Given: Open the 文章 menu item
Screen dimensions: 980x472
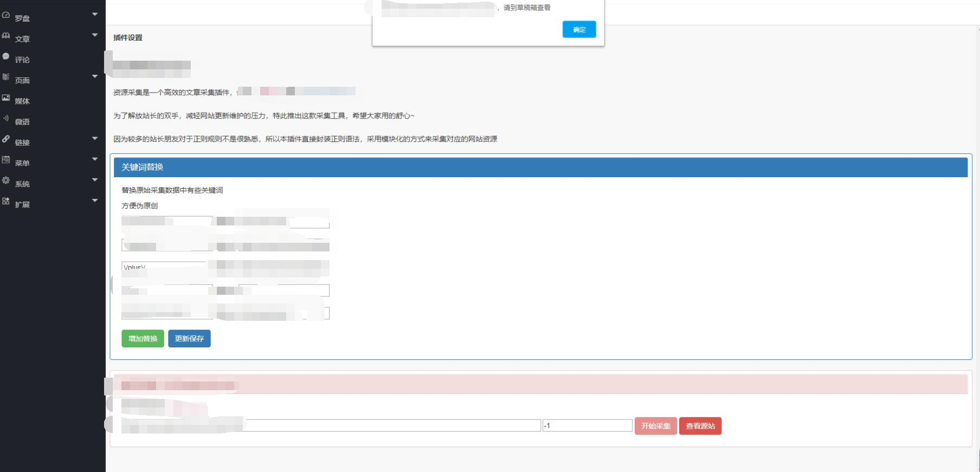Looking at the screenshot, I should coord(22,39).
